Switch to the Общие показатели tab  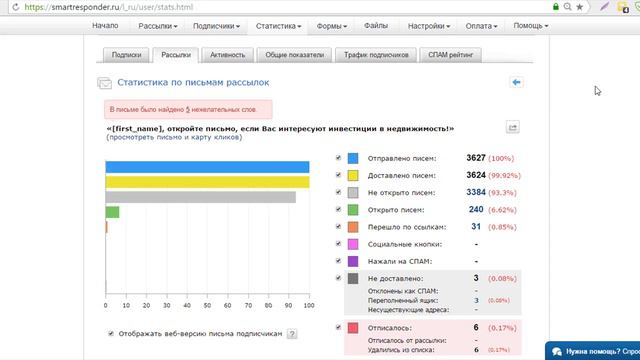tap(294, 55)
